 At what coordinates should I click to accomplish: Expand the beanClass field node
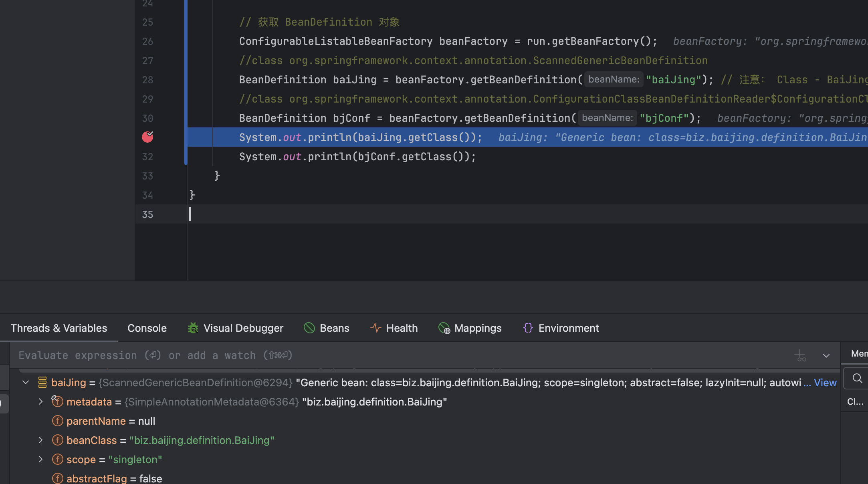40,440
